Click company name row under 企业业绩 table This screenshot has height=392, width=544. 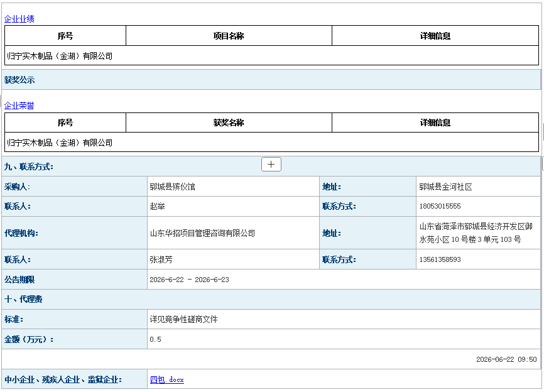(271, 55)
